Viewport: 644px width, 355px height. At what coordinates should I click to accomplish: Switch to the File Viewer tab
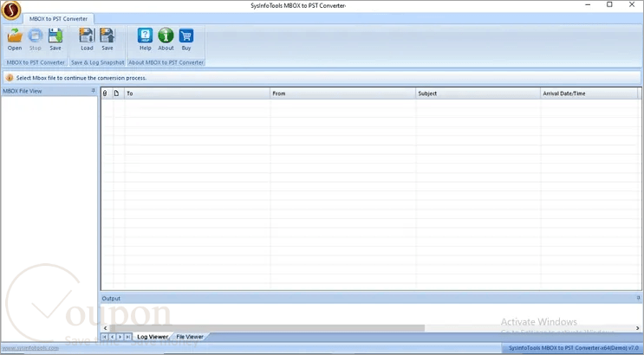point(190,337)
